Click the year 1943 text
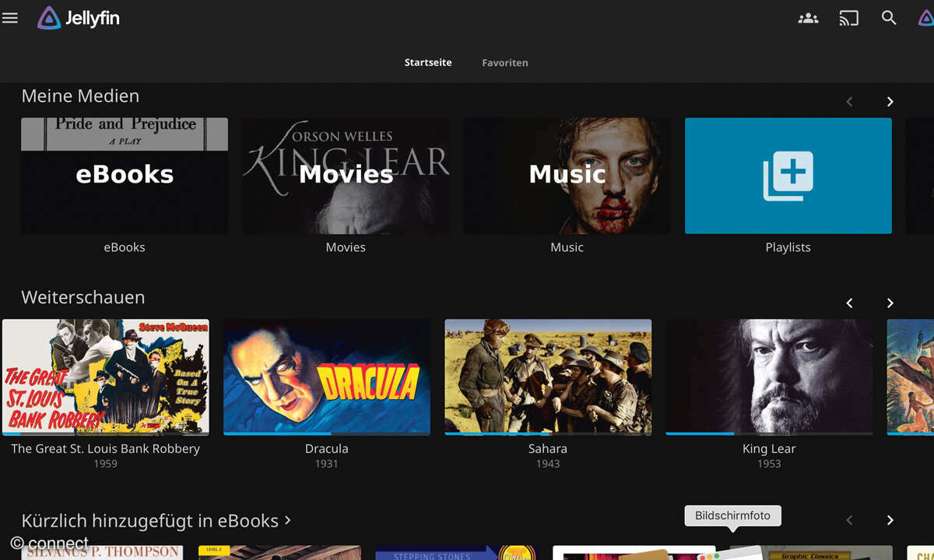 548,464
